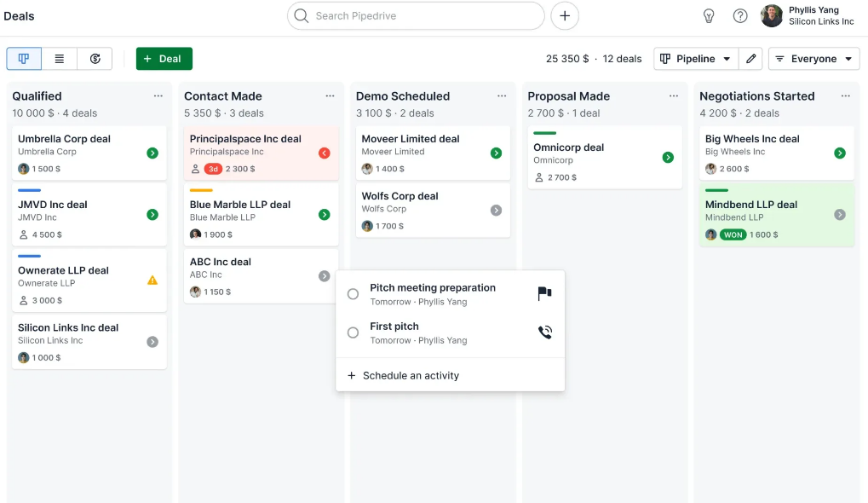Click Moveer Limited deal activity arrow

(496, 153)
